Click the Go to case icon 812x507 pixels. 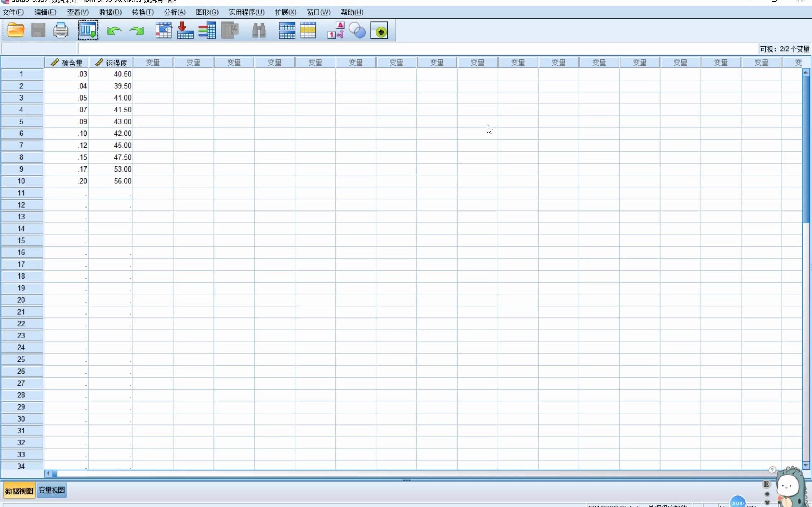[163, 30]
